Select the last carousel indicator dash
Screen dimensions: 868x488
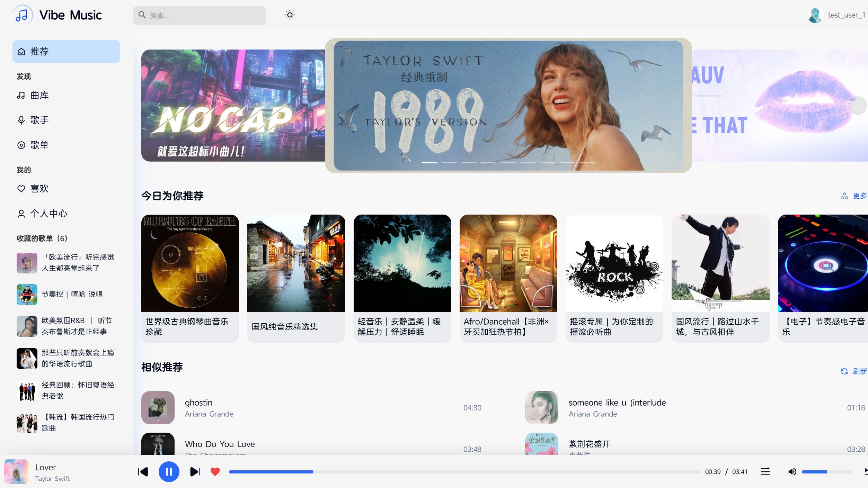point(587,163)
